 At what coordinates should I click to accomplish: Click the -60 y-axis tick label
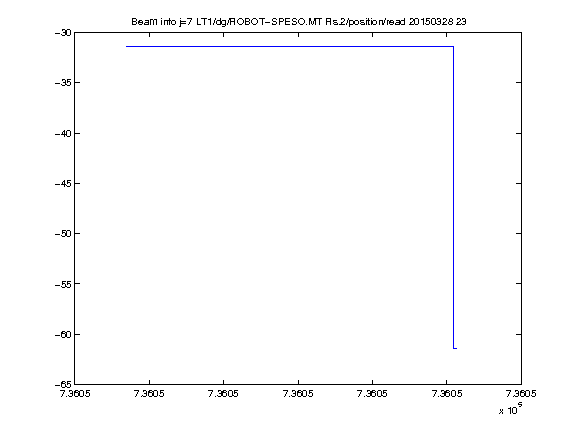pos(63,335)
